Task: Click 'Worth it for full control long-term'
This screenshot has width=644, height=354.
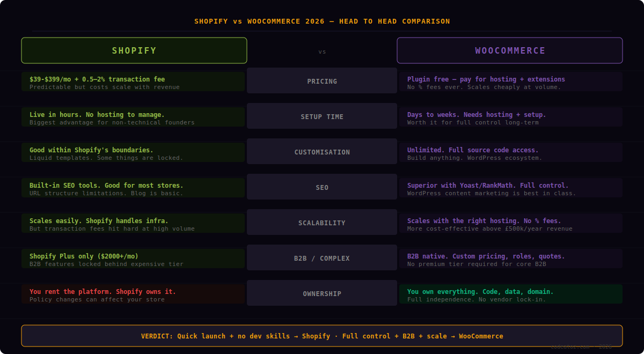Action: pyautogui.click(x=473, y=122)
